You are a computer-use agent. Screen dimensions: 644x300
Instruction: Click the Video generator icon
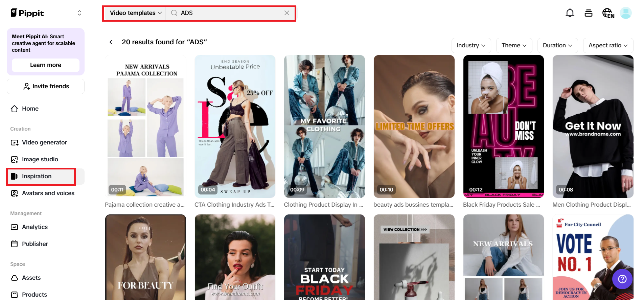pyautogui.click(x=15, y=142)
